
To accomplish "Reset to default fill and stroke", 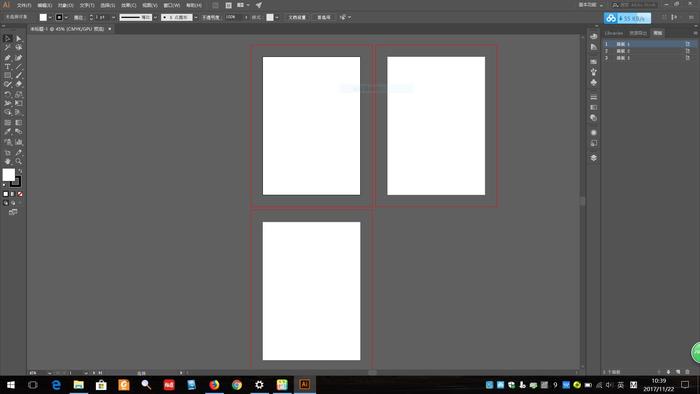I will [4, 185].
